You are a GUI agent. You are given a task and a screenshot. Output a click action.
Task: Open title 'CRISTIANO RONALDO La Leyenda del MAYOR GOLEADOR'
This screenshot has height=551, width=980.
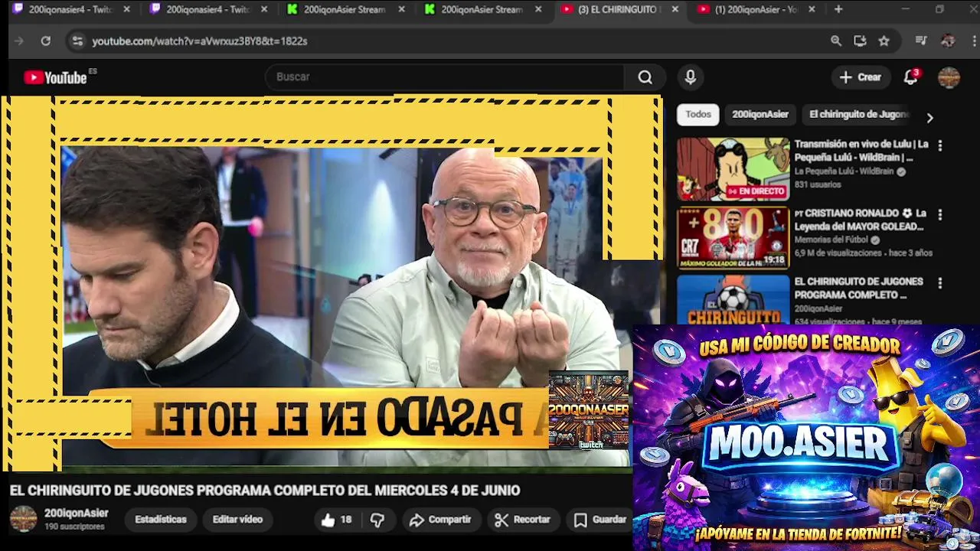click(861, 220)
